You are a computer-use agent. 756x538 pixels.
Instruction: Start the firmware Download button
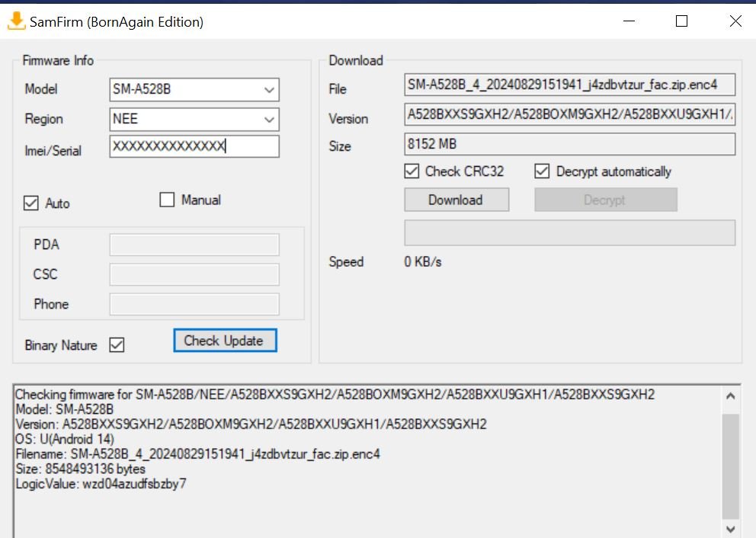[x=456, y=200]
